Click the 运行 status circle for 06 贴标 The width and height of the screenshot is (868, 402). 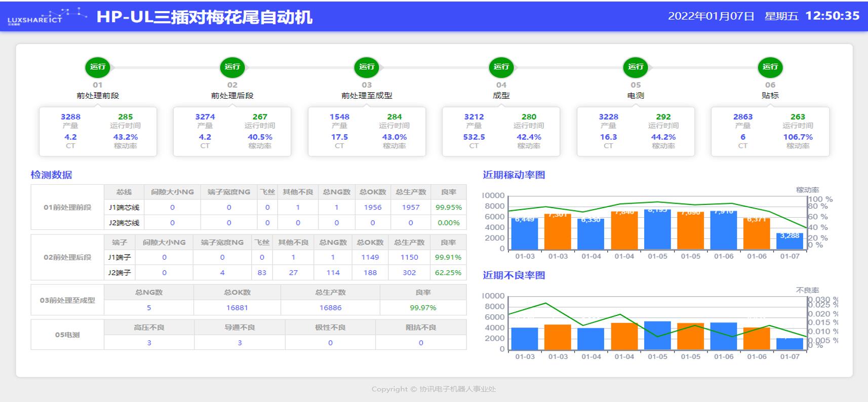click(770, 67)
